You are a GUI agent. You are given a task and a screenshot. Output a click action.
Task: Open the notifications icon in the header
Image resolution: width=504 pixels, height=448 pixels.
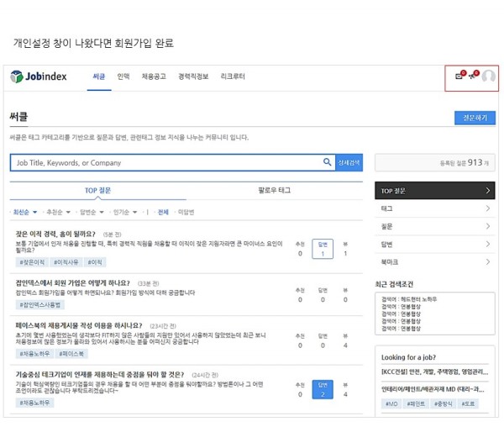coord(473,76)
